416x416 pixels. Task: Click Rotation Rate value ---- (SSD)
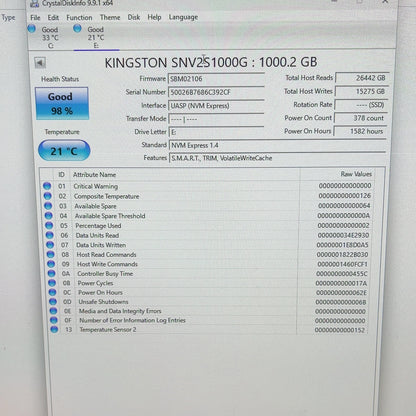[361, 105]
